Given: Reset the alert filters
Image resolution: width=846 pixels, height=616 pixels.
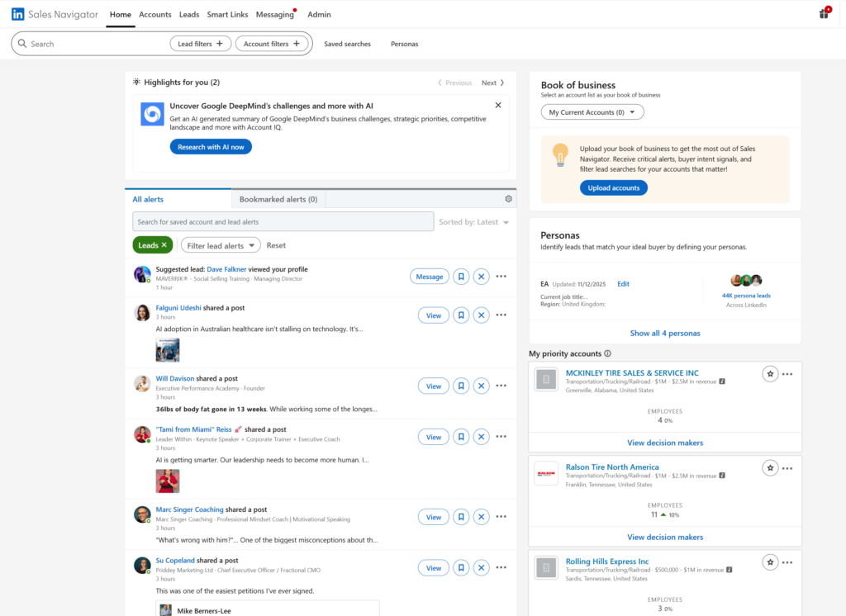Looking at the screenshot, I should pos(276,245).
